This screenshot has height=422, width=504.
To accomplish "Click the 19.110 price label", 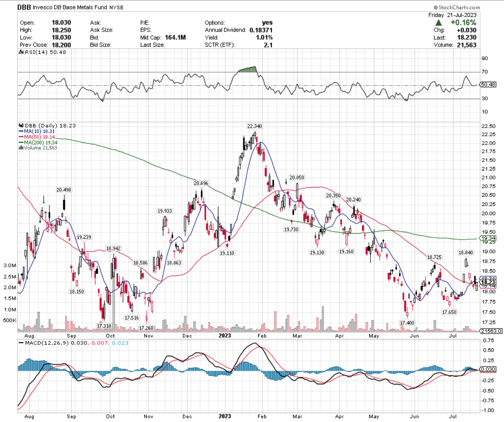I will click(x=227, y=253).
